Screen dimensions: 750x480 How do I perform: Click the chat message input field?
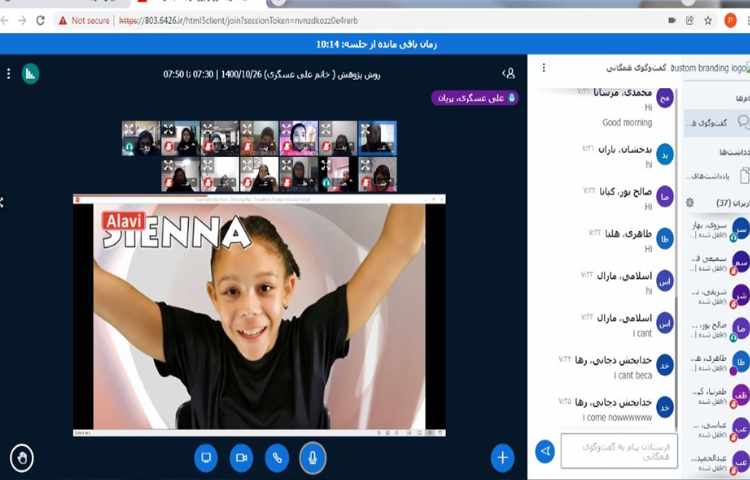tap(618, 451)
